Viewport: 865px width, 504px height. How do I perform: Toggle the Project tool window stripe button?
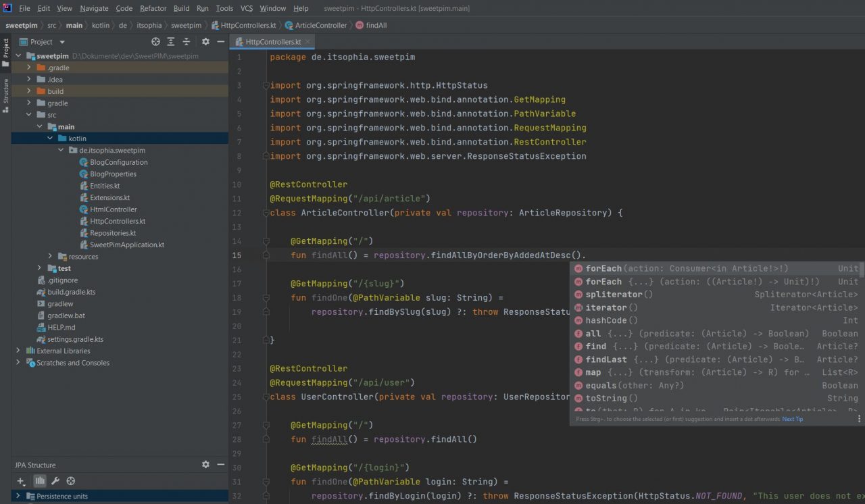pyautogui.click(x=5, y=53)
